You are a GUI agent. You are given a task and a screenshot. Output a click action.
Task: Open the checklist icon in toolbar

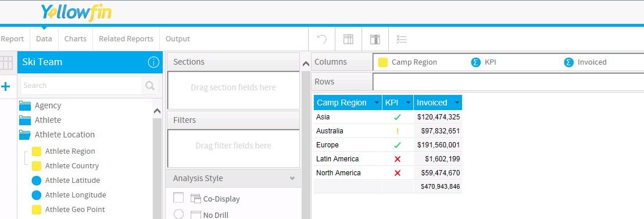(401, 39)
